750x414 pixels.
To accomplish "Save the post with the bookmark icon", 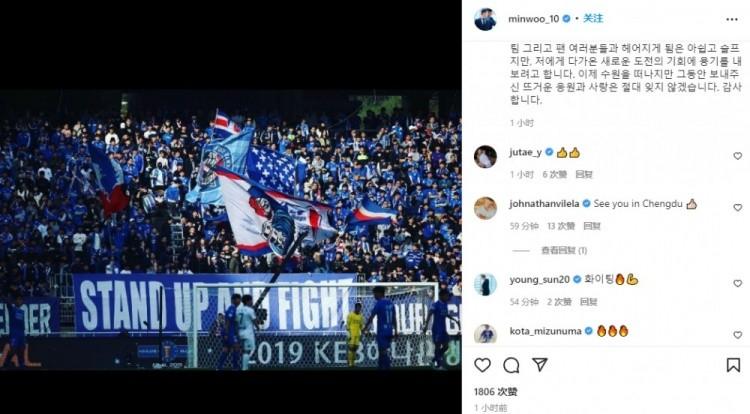I will tap(733, 365).
